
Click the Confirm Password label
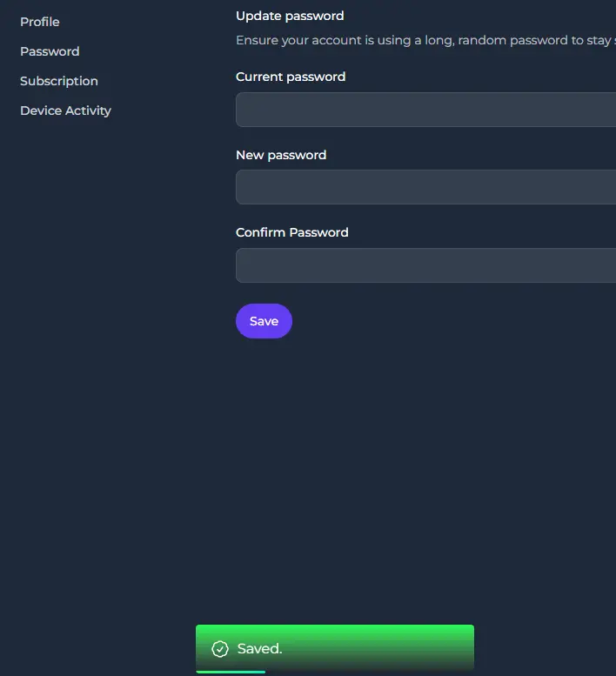click(291, 232)
